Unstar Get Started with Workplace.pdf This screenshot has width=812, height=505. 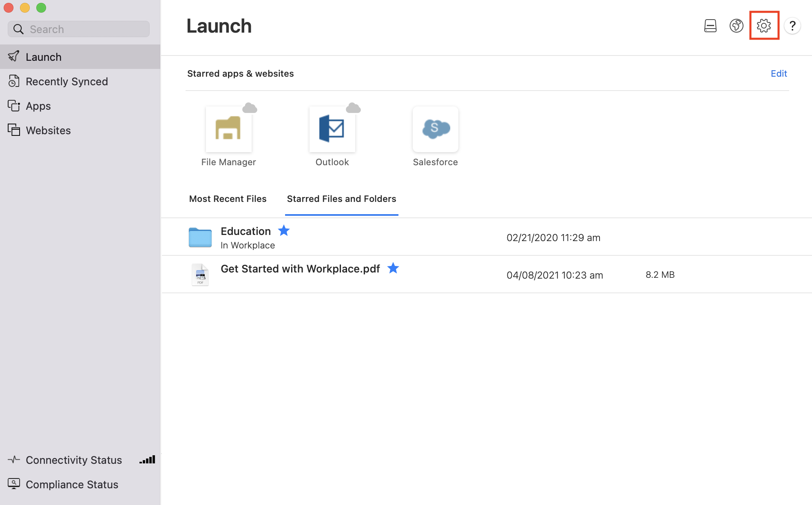393,268
